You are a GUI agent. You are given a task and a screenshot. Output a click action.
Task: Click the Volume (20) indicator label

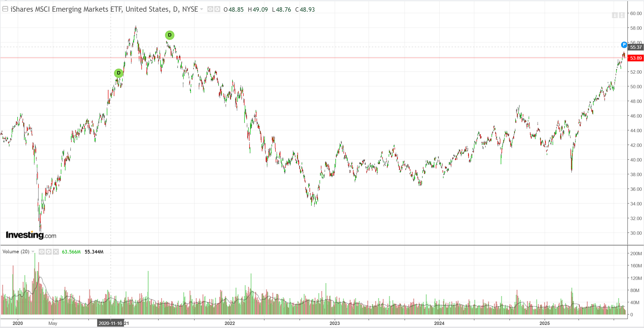click(16, 252)
